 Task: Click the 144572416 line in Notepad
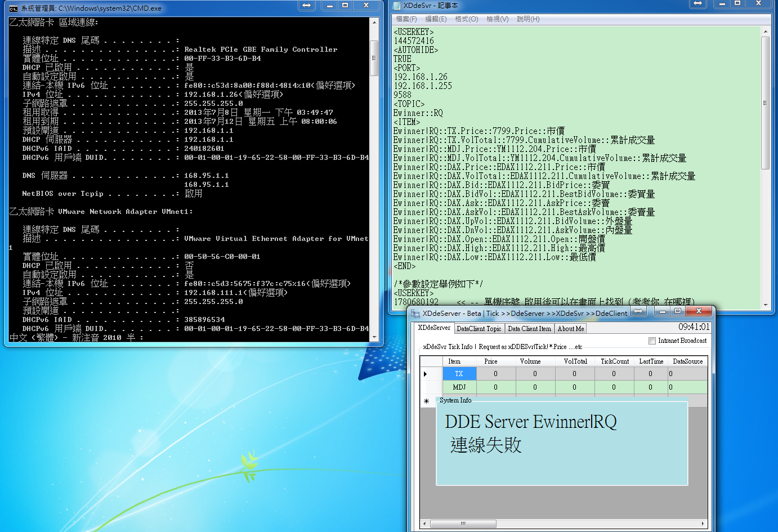coord(413,41)
